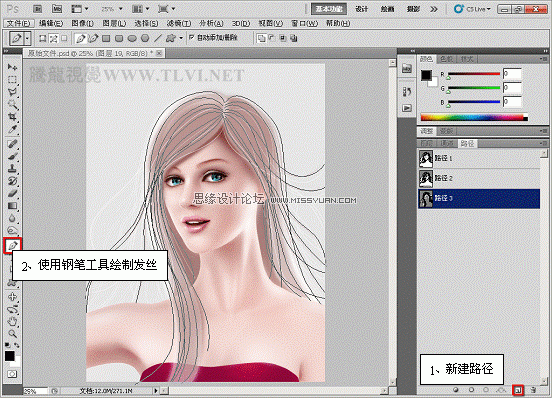Pick the Rounded Rectangle shape in options bar
The width and height of the screenshot is (552, 398).
(x=119, y=38)
